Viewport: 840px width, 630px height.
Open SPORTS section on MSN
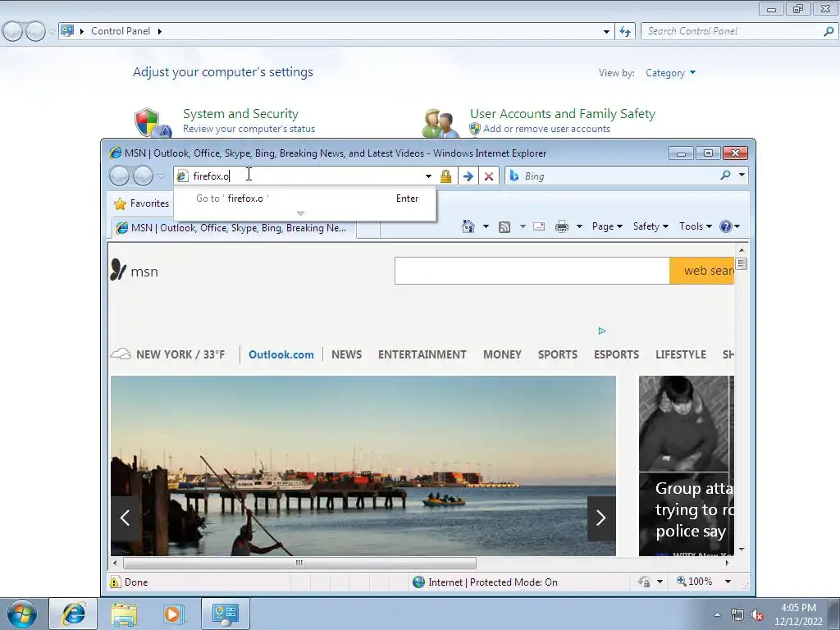[x=558, y=354]
